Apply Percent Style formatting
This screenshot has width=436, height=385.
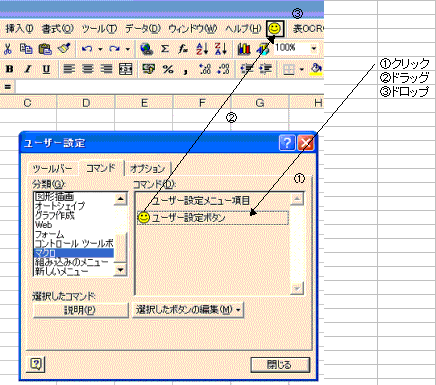pos(168,69)
